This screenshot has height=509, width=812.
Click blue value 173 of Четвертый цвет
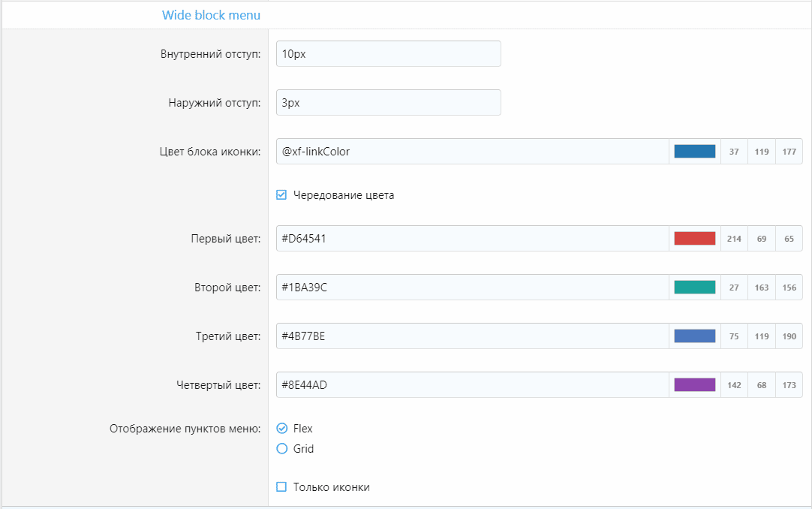click(789, 385)
